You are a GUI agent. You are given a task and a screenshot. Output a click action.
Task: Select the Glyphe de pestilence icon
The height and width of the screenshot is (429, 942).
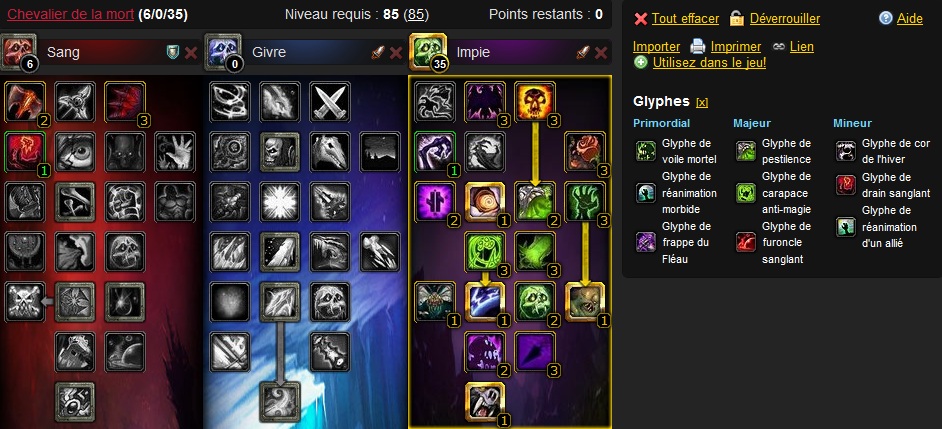click(x=746, y=151)
